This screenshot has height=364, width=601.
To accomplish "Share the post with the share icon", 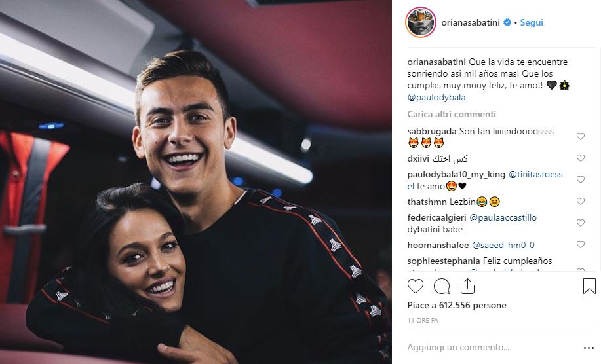I will [x=467, y=286].
